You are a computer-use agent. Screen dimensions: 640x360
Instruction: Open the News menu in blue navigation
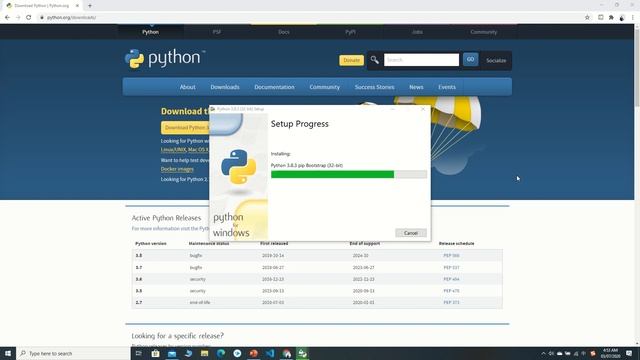point(416,87)
